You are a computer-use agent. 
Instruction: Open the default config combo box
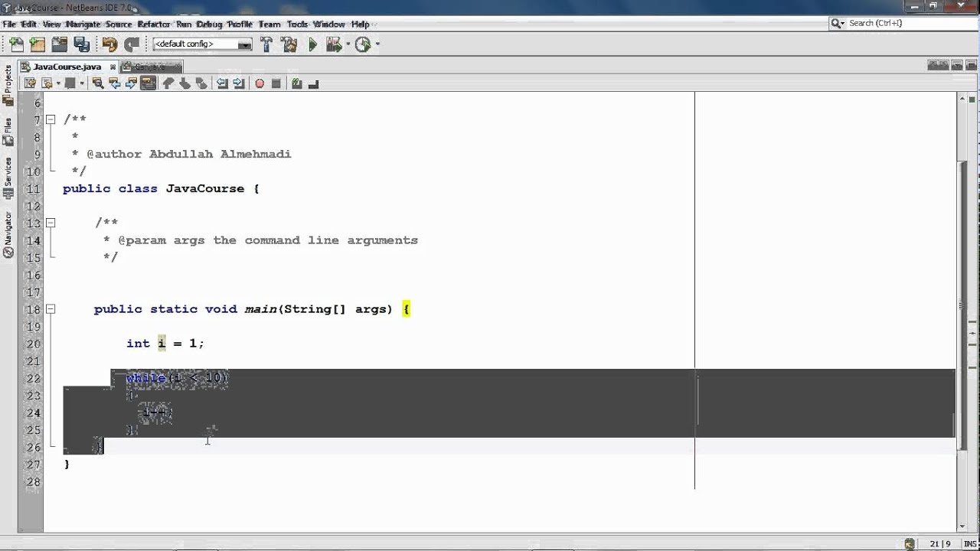[202, 44]
